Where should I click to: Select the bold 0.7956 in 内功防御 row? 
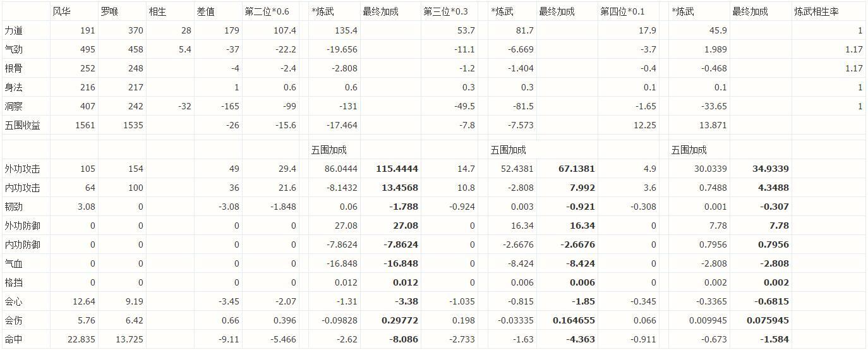click(773, 244)
